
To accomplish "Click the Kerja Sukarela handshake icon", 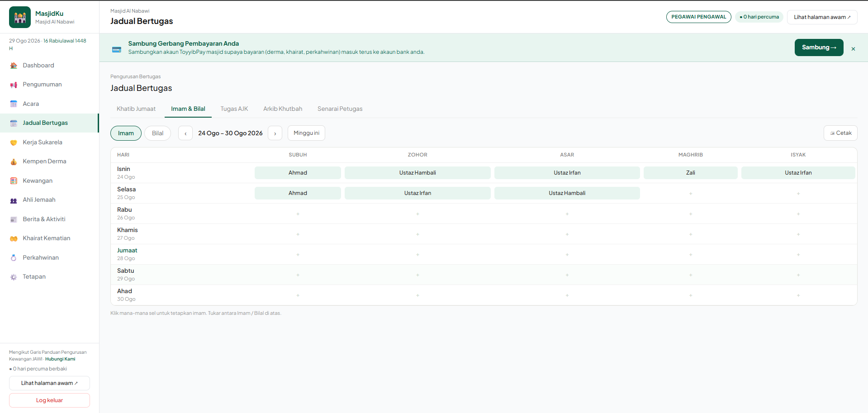I will [x=14, y=142].
